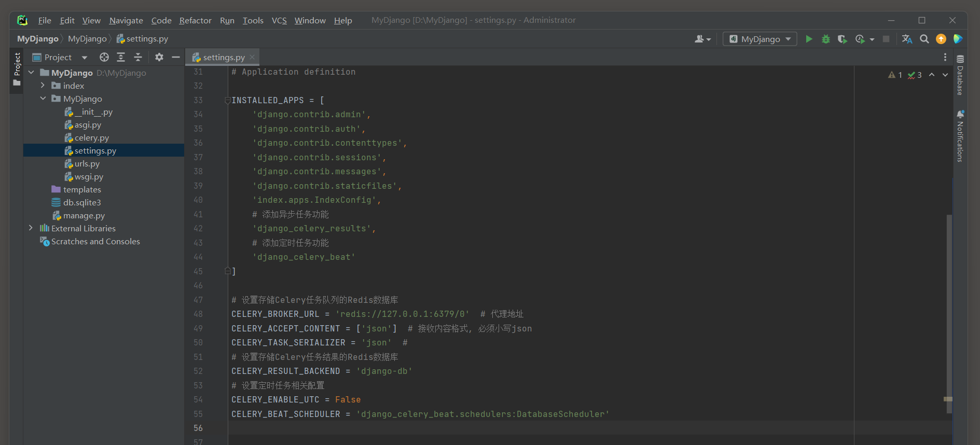Click settings.py breadcrumb
Image resolution: width=980 pixels, height=445 pixels.
142,39
